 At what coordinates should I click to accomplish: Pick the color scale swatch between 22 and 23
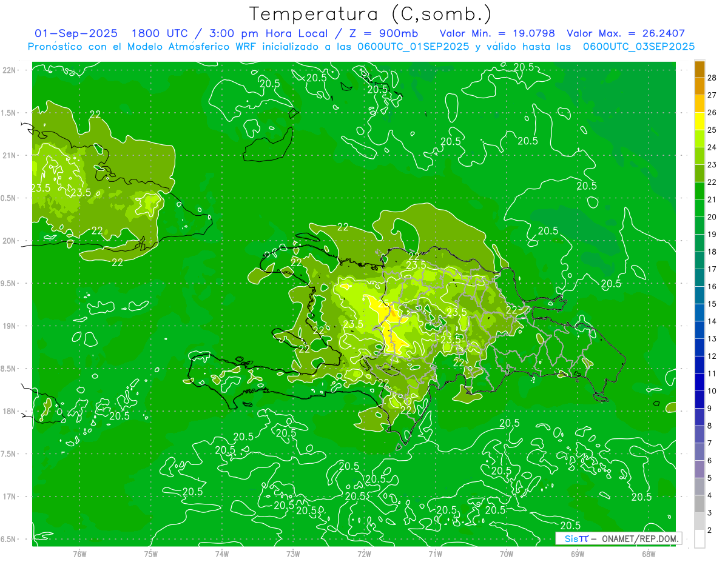coord(699,173)
